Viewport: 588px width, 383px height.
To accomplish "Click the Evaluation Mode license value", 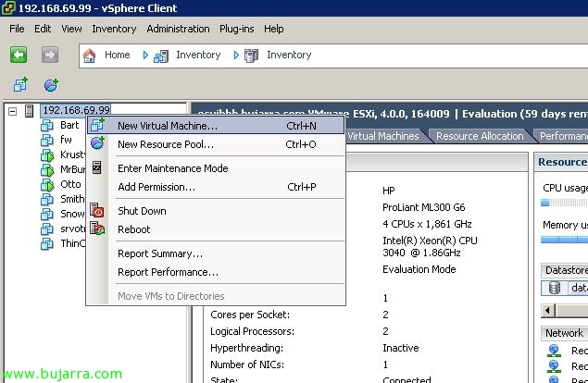I will click(419, 269).
